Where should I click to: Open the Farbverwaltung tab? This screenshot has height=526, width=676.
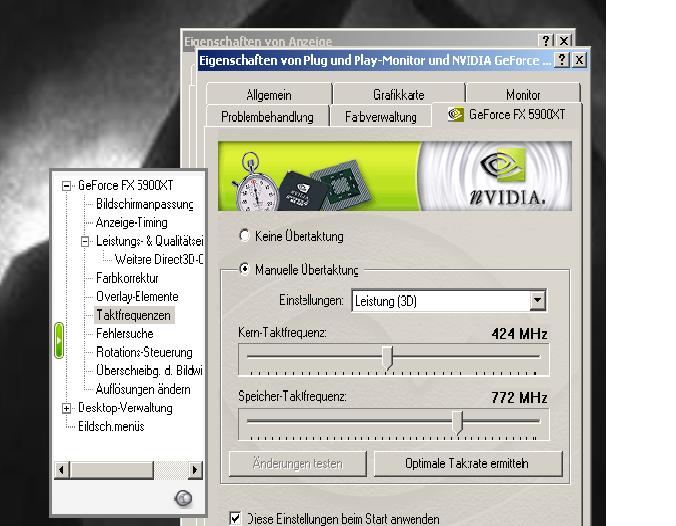click(x=381, y=116)
